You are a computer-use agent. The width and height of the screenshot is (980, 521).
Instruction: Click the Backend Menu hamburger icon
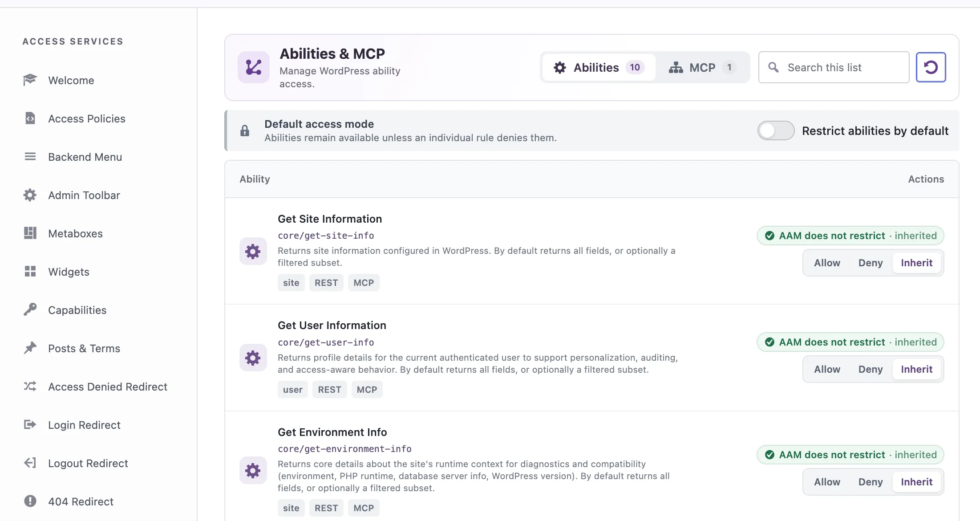coord(30,156)
